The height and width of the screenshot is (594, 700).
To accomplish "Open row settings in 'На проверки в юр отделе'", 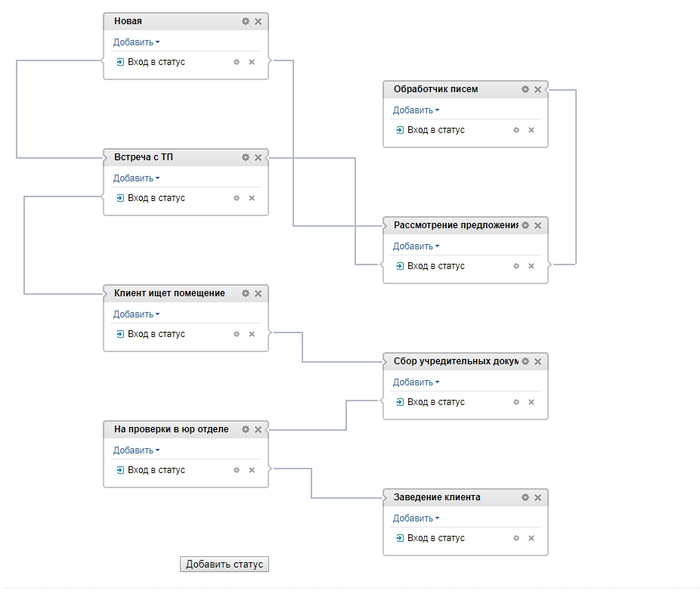I will [237, 470].
